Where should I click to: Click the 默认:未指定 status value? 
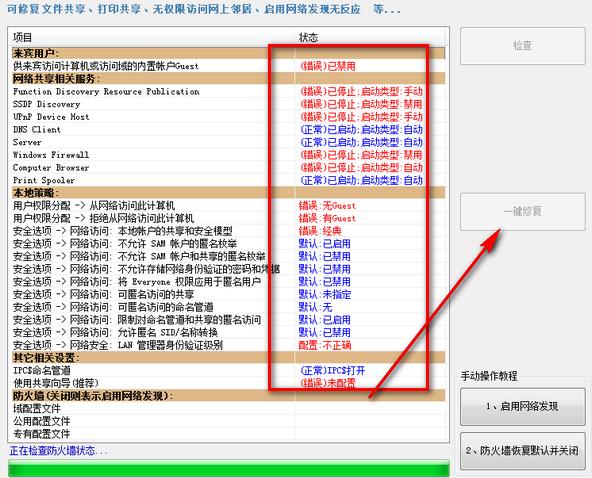[x=325, y=295]
